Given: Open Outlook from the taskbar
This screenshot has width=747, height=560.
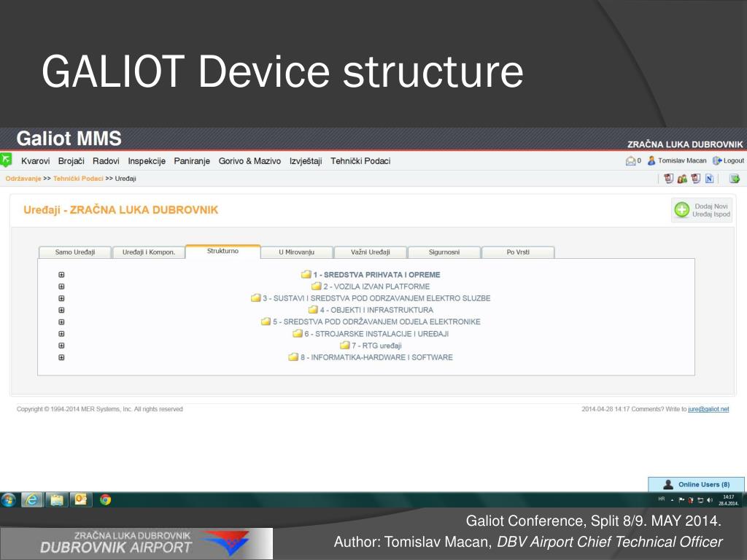Looking at the screenshot, I should coord(80,499).
